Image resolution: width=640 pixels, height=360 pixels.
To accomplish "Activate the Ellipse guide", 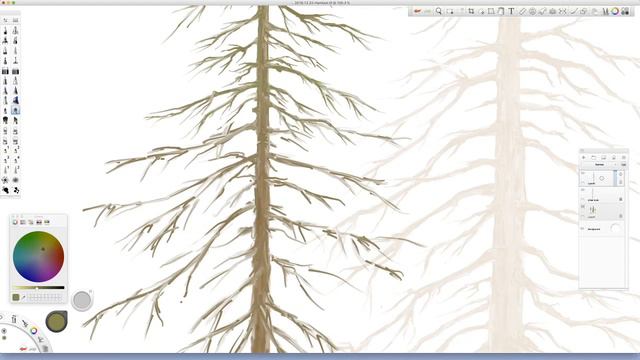I will 532,11.
